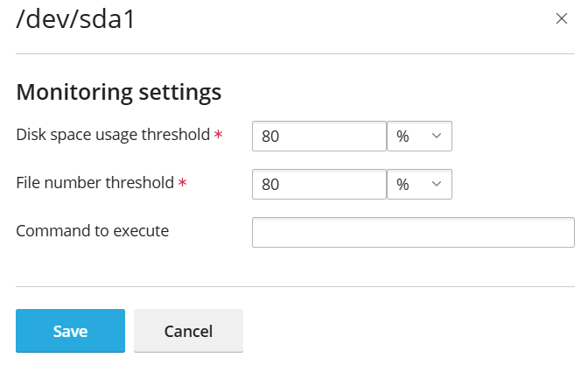Select the 80 value in disk space field
This screenshot has width=588, height=365.
(270, 137)
